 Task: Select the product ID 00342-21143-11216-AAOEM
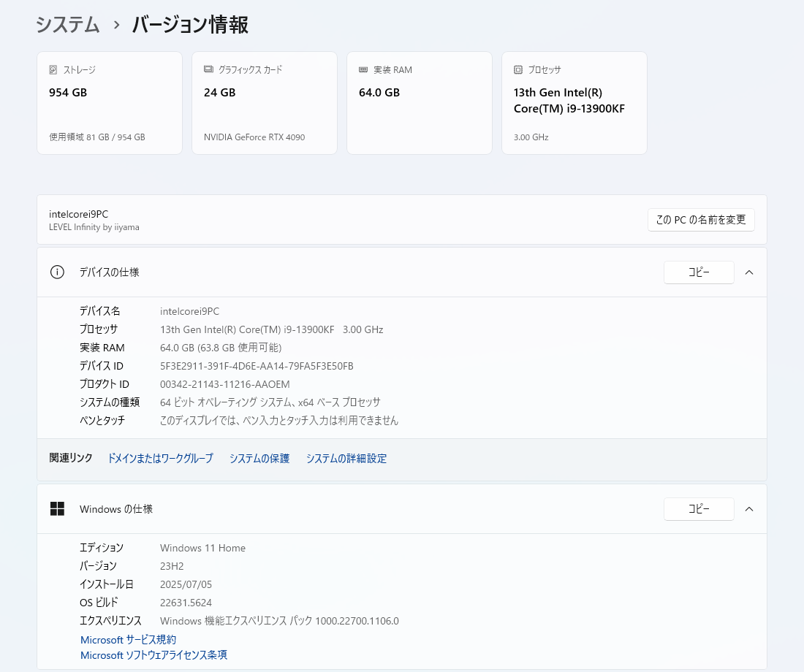(x=225, y=384)
